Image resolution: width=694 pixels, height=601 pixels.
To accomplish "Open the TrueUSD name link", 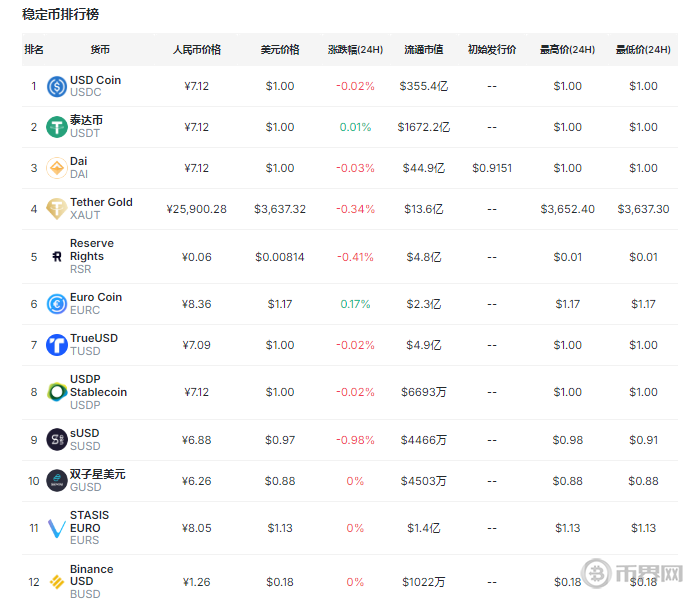I will [94, 338].
